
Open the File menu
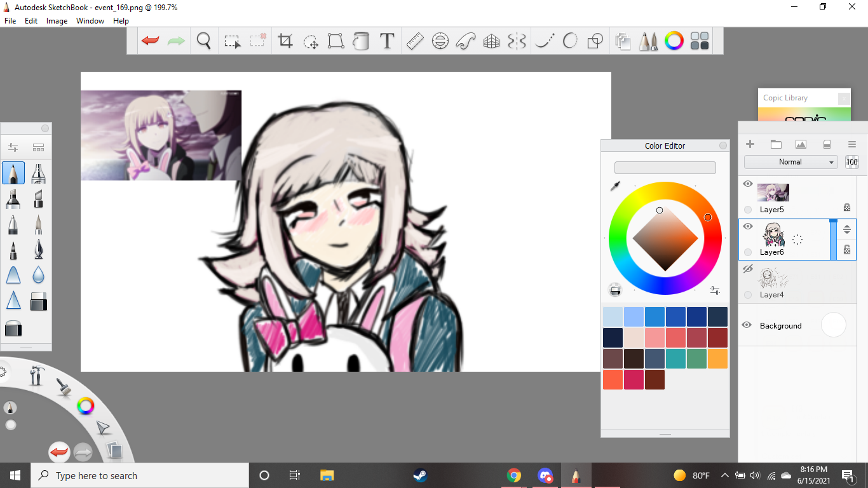10,21
